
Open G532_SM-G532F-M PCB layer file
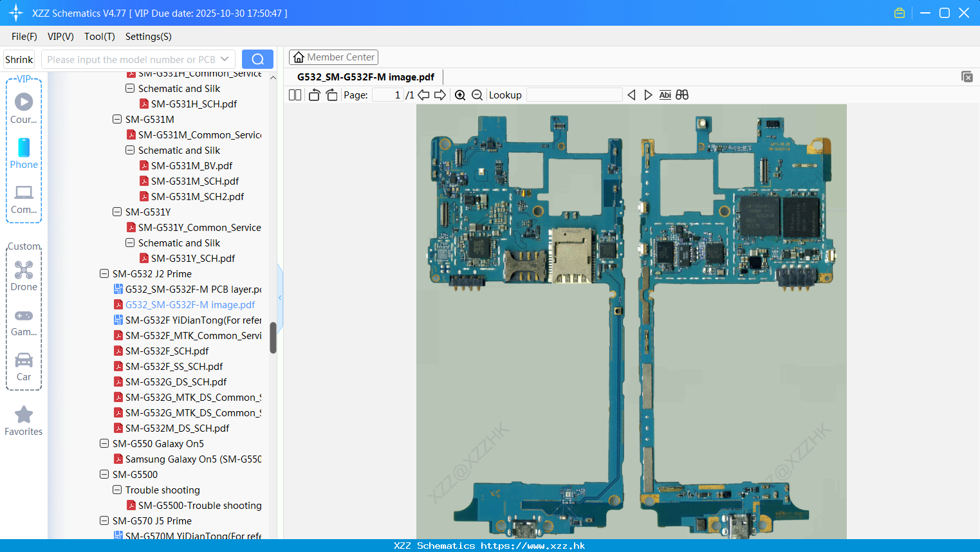pyautogui.click(x=193, y=290)
